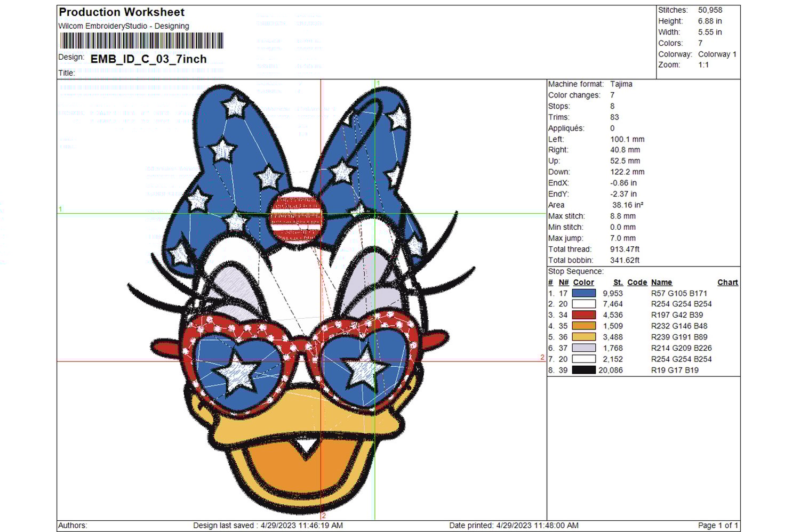Screen dimensions: 800x532
Task: Click total thread value '913.47ft'
Action: 625,249
